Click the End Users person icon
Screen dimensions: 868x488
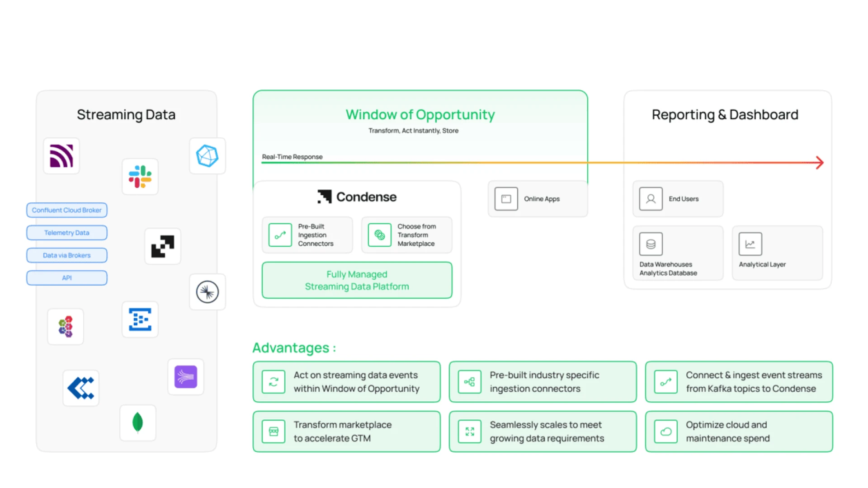(650, 199)
